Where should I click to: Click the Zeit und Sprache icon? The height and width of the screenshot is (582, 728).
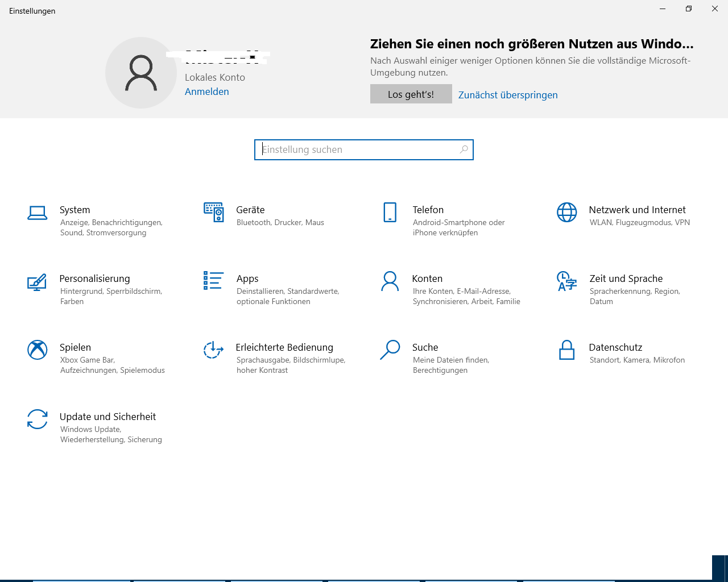pos(566,281)
